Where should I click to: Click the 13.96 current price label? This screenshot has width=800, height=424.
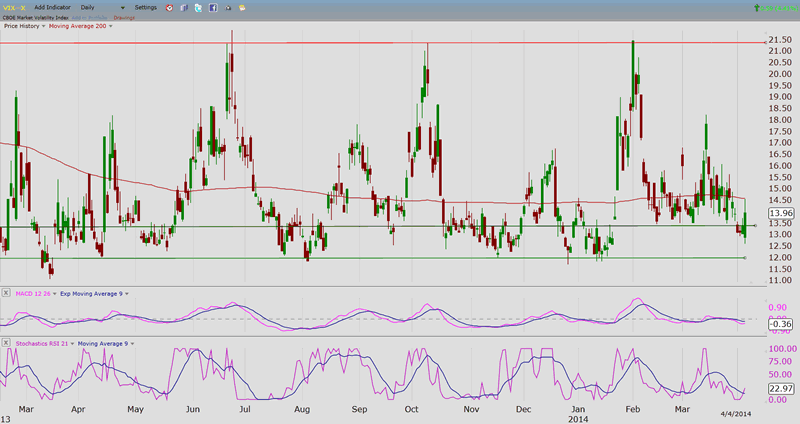point(780,214)
